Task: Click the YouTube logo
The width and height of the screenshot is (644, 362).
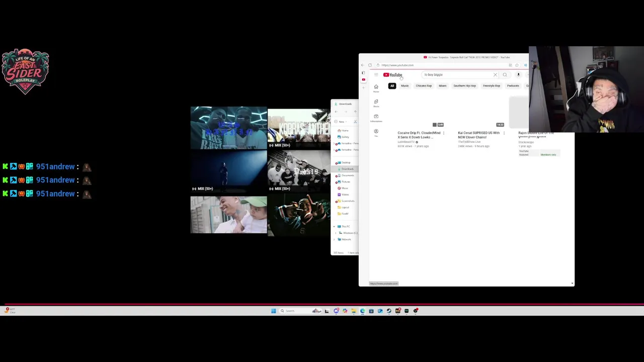Action: (393, 75)
